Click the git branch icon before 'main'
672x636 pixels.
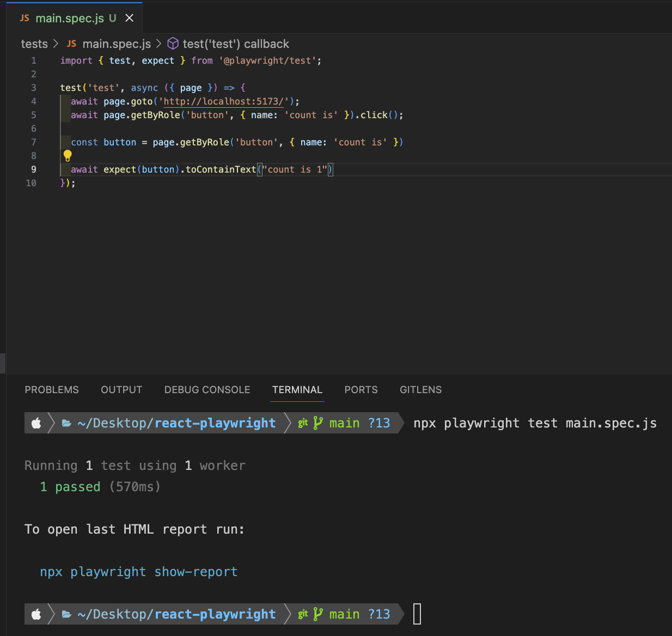319,423
